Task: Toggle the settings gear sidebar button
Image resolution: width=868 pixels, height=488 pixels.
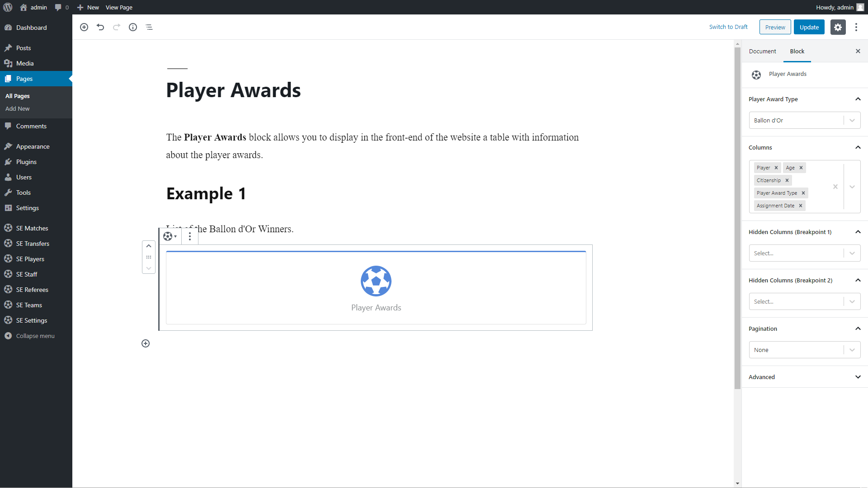Action: [x=838, y=27]
